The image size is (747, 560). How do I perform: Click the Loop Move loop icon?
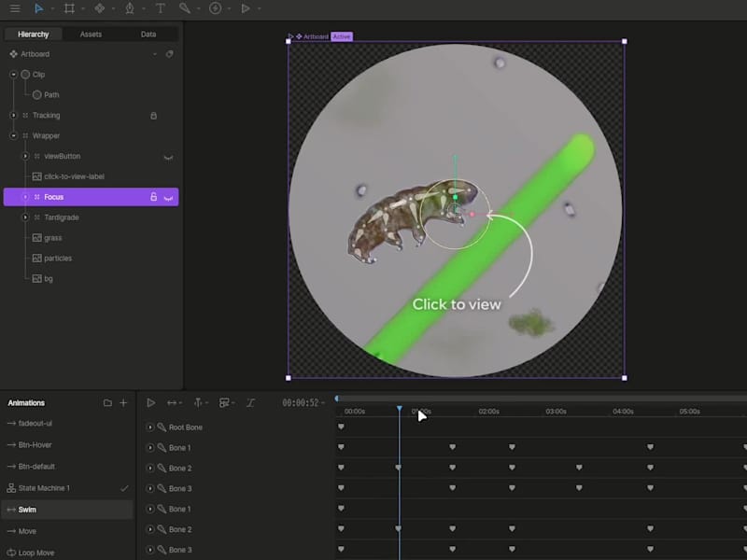click(11, 553)
